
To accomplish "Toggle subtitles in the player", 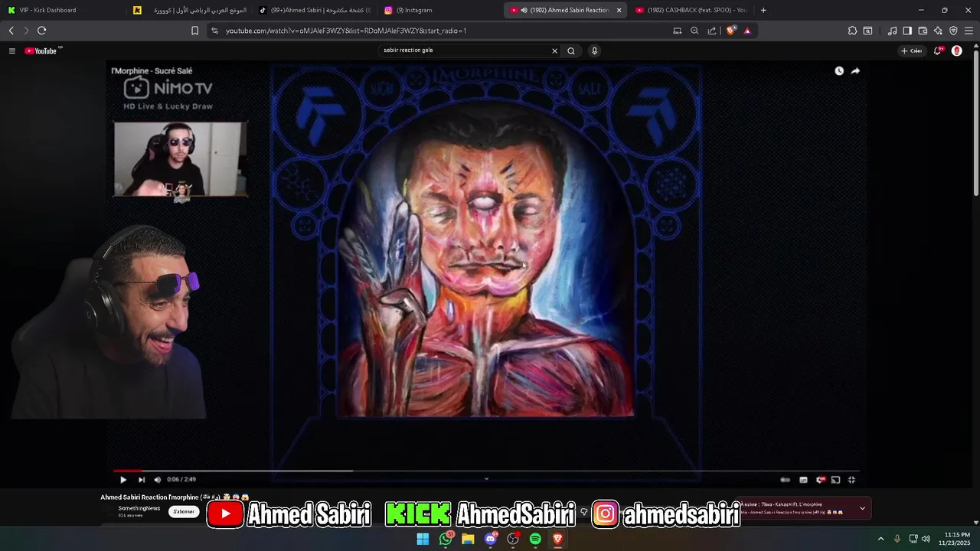I will click(803, 480).
